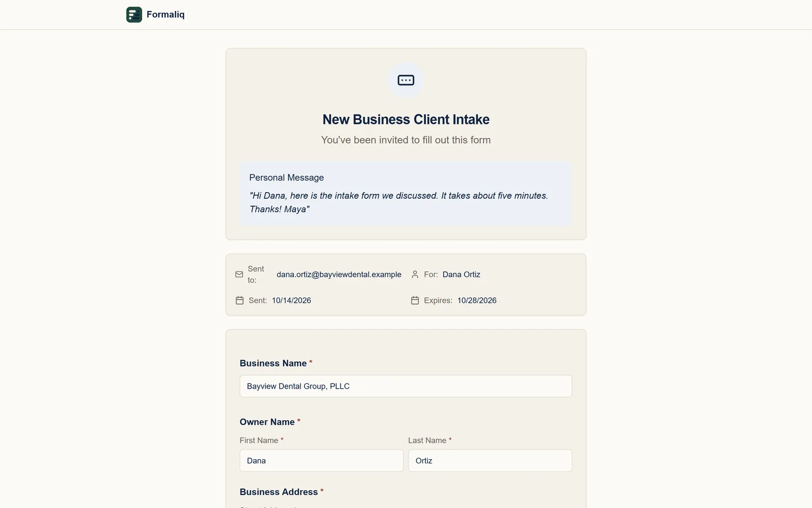Image resolution: width=812 pixels, height=508 pixels.
Task: Click the person icon beside For
Action: pos(415,274)
